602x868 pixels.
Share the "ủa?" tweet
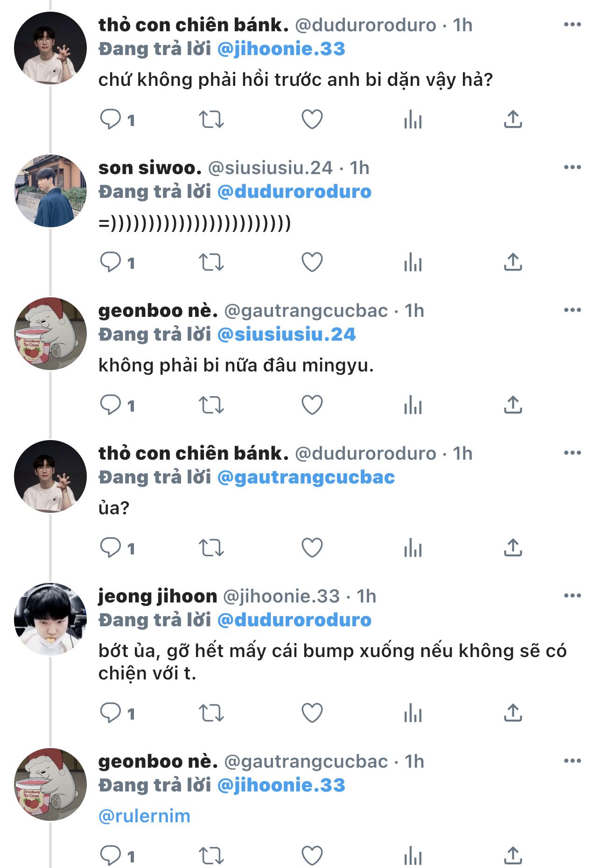(x=513, y=548)
